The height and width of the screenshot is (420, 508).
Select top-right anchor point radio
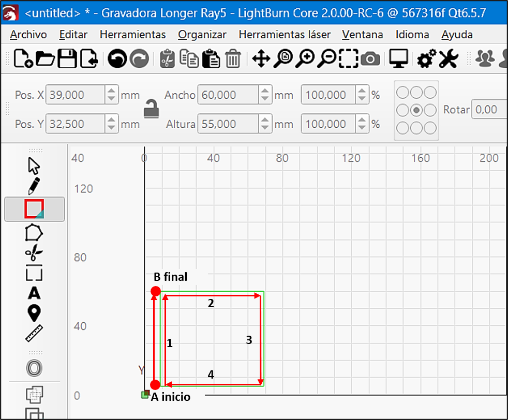click(x=430, y=92)
